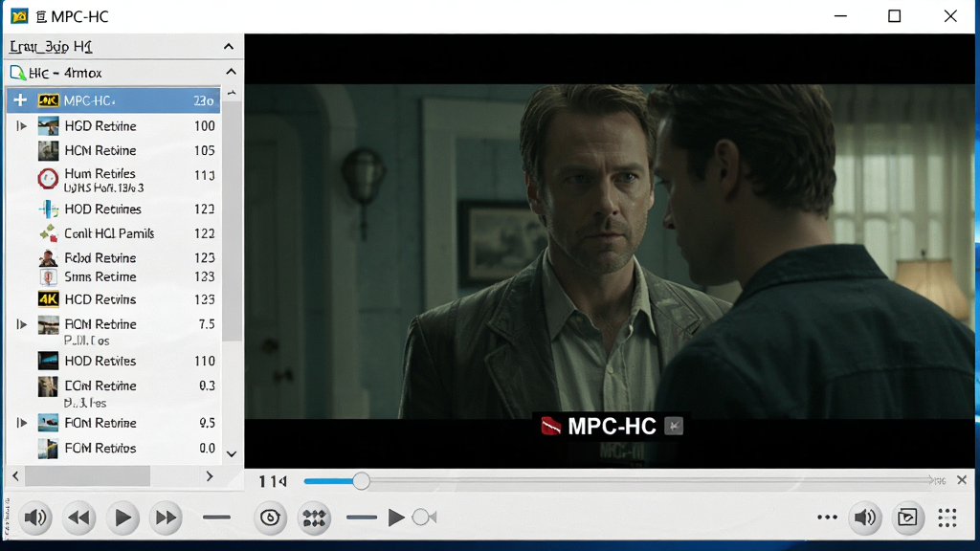Click the record camera icon
Screen dimensions: 980x551
click(x=424, y=518)
